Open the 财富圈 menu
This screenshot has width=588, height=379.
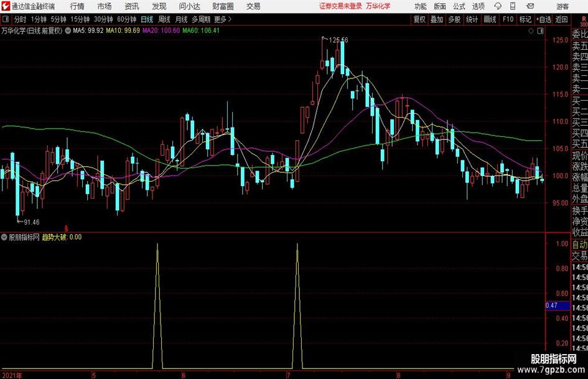[x=223, y=6]
